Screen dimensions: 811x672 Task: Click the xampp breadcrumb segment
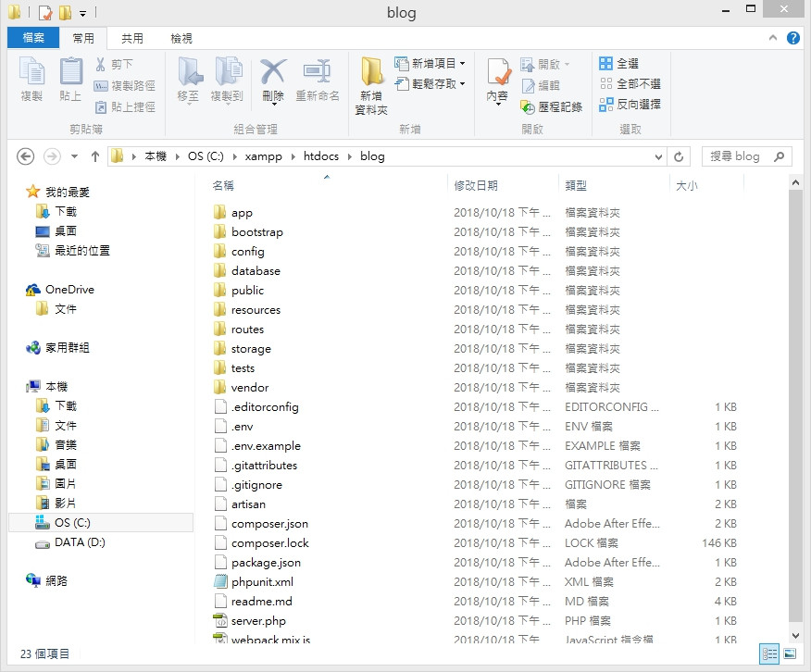coord(263,156)
